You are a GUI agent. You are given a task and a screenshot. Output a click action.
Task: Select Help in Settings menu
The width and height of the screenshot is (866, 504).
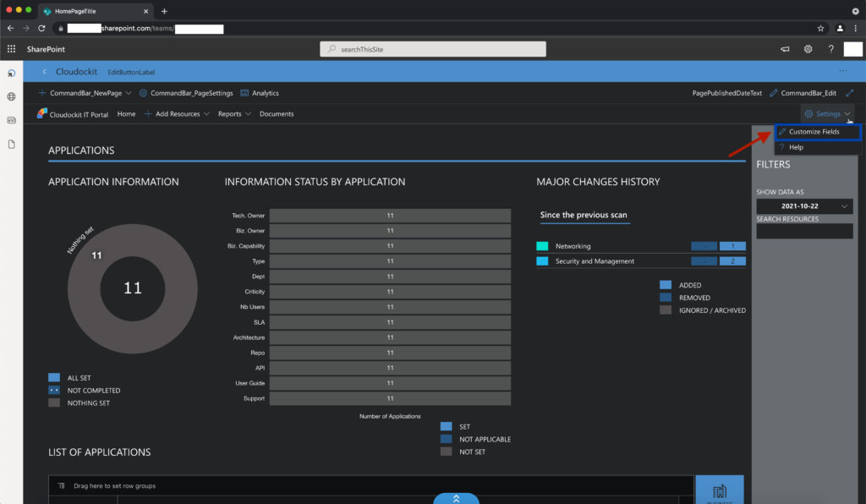818,147
